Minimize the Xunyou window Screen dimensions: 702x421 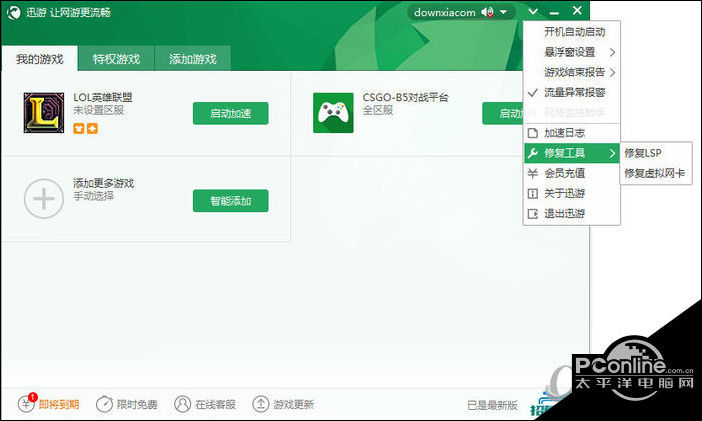point(554,13)
